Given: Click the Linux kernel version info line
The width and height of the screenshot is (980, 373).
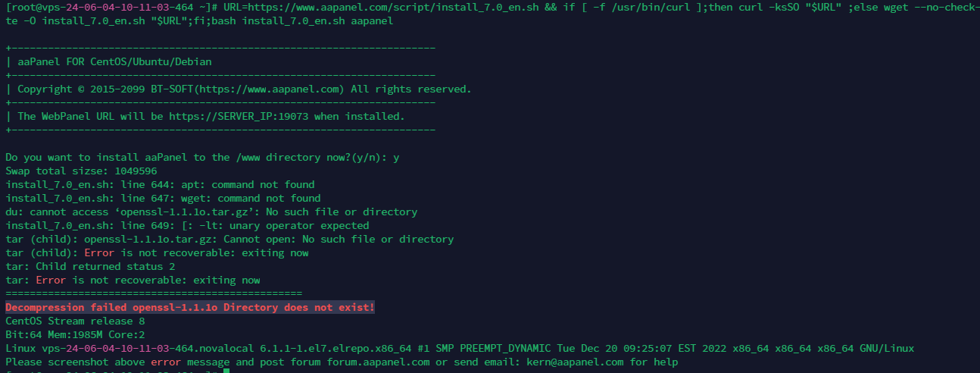Looking at the screenshot, I should tap(459, 349).
